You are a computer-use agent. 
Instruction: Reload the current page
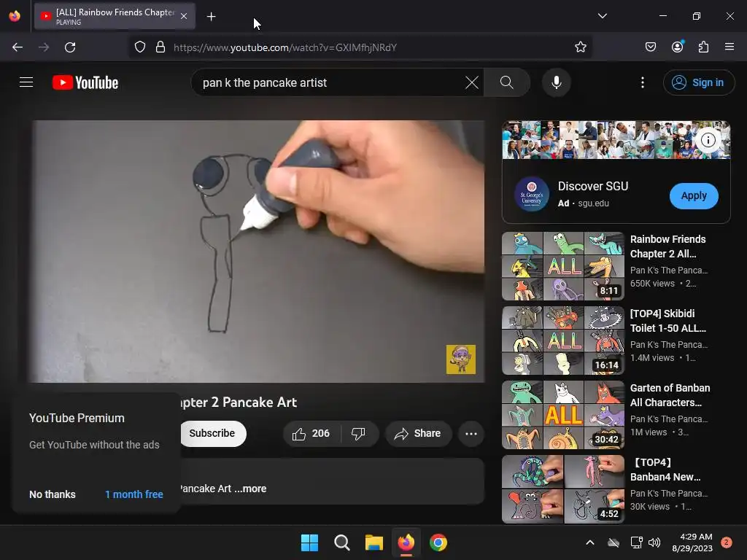tap(70, 47)
